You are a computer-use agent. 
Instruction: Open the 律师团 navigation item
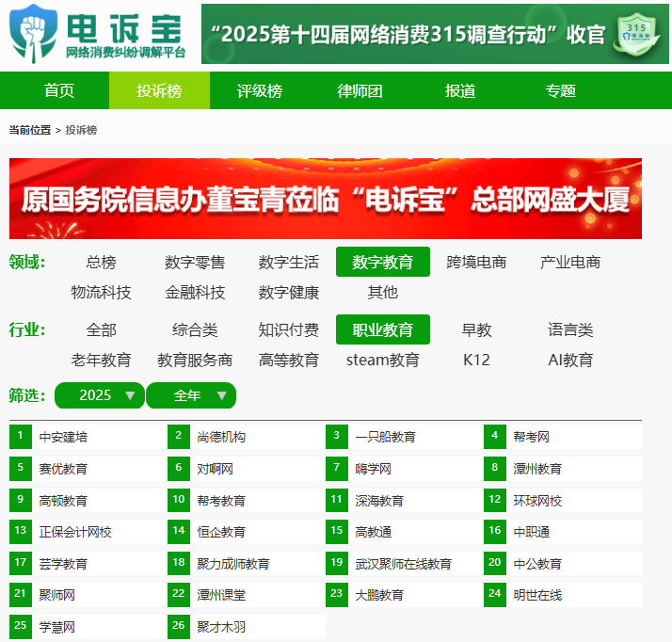(x=360, y=91)
